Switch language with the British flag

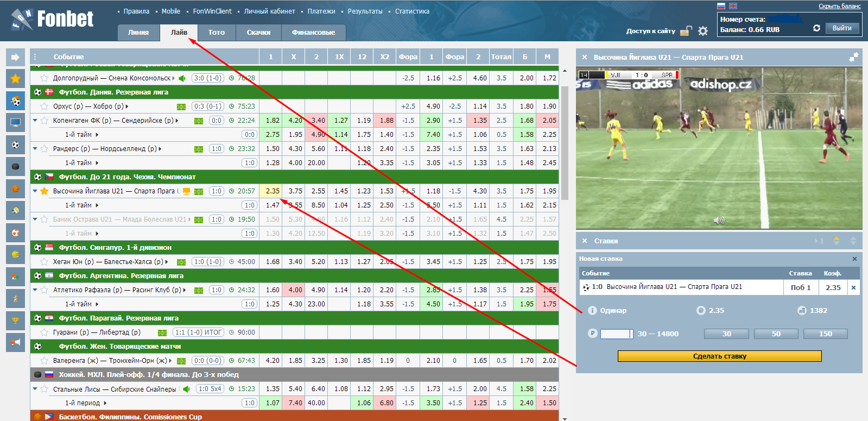click(x=733, y=6)
